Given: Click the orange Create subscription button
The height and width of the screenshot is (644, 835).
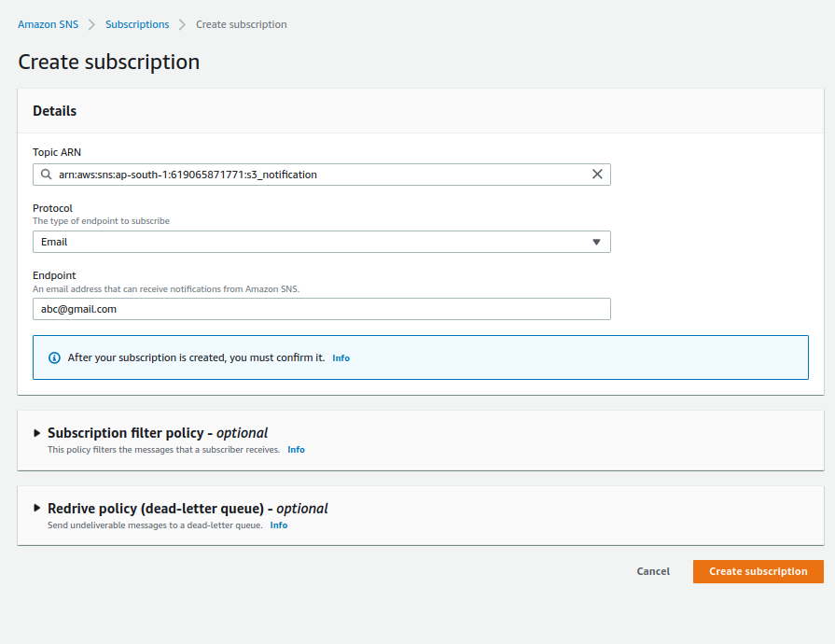Looking at the screenshot, I should click(758, 571).
